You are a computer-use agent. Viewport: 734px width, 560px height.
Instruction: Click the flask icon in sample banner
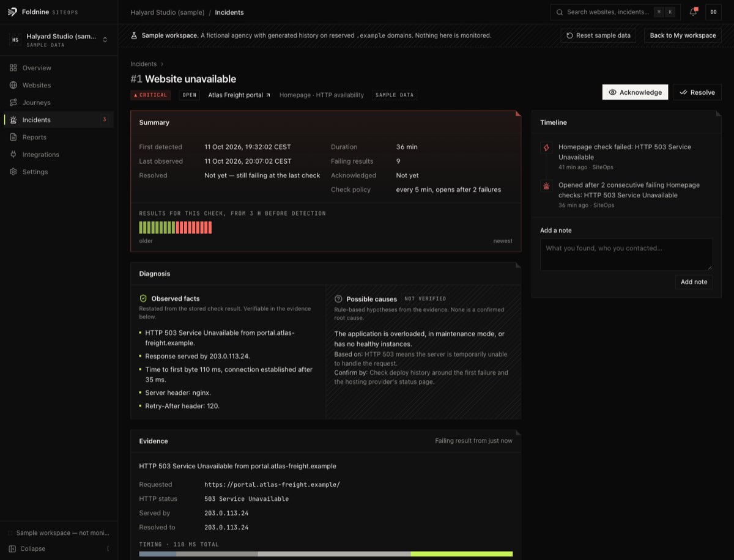point(135,35)
